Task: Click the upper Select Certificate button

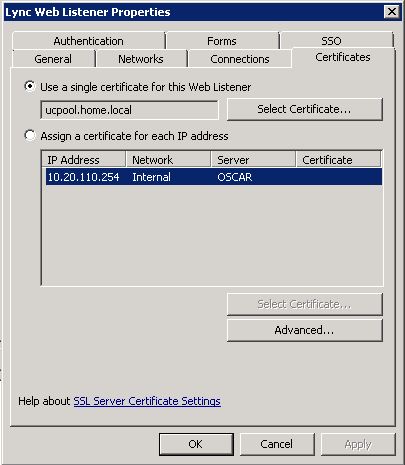Action: [x=304, y=109]
